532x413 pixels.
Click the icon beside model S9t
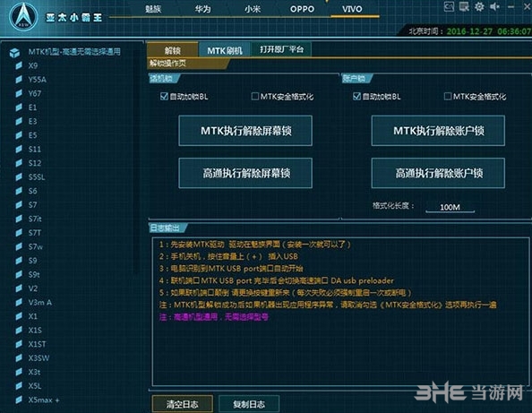pyautogui.click(x=19, y=274)
